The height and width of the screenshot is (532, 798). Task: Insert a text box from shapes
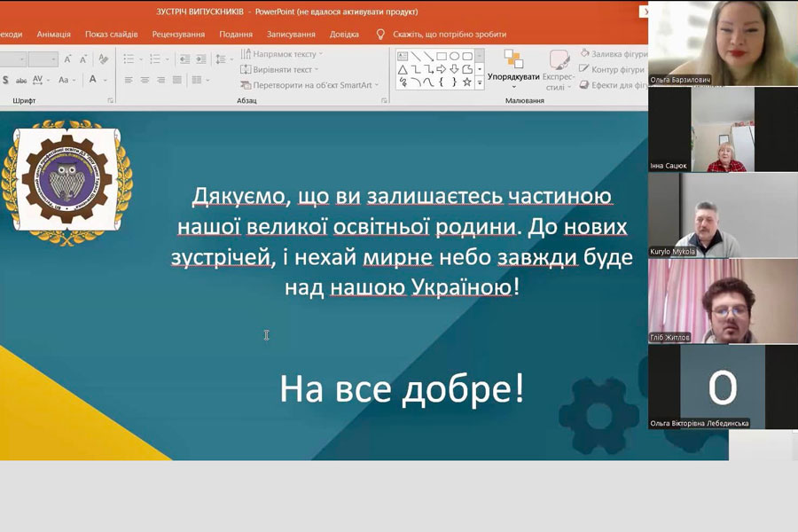coord(403,57)
